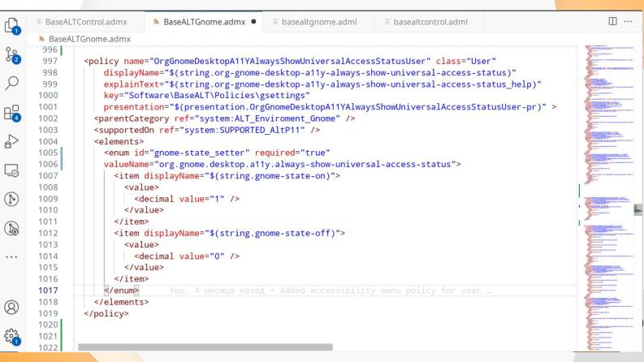Open the basealtcontrol.adml tab
The width and height of the screenshot is (644, 362).
pyautogui.click(x=430, y=22)
